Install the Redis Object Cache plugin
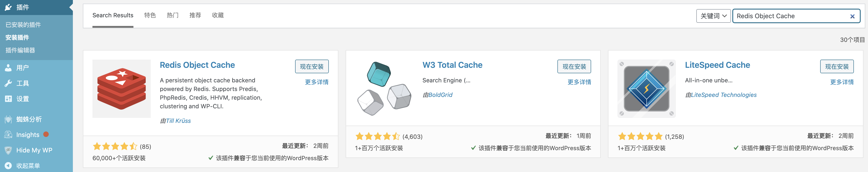Screen dimensions: 868x172 312,66
